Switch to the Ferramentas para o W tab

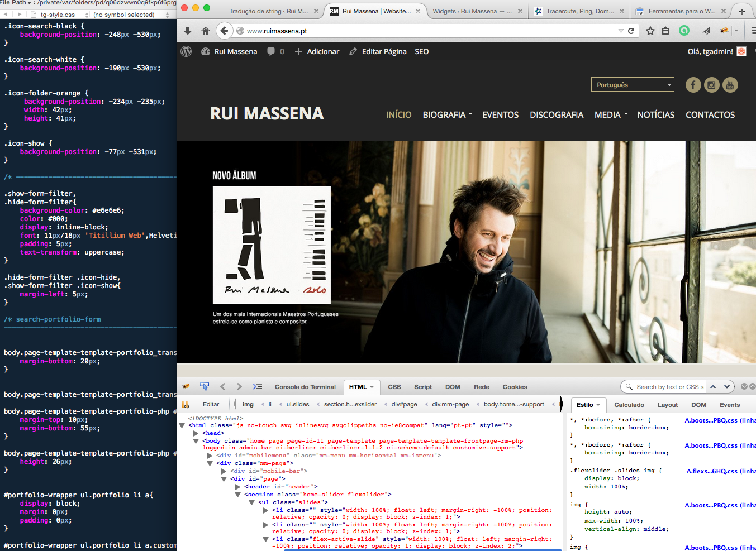pos(682,11)
